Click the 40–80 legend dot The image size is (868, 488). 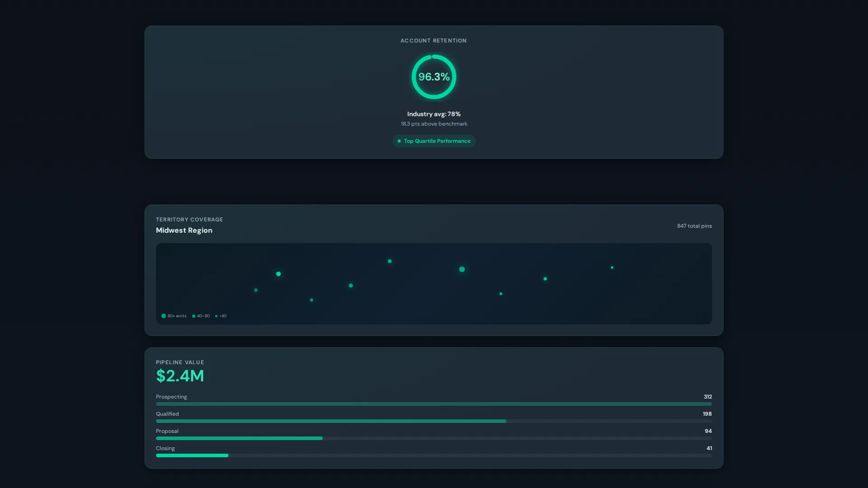[194, 316]
